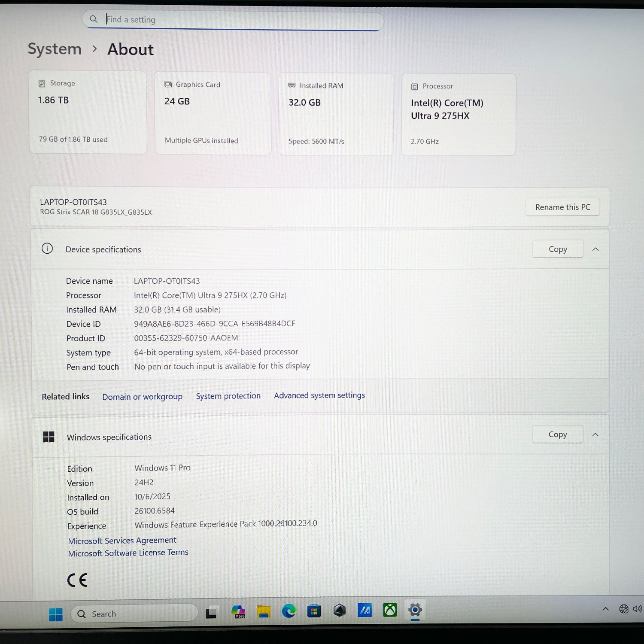
Task: Launch Microsoft 365 Copilot from taskbar
Action: (x=238, y=611)
